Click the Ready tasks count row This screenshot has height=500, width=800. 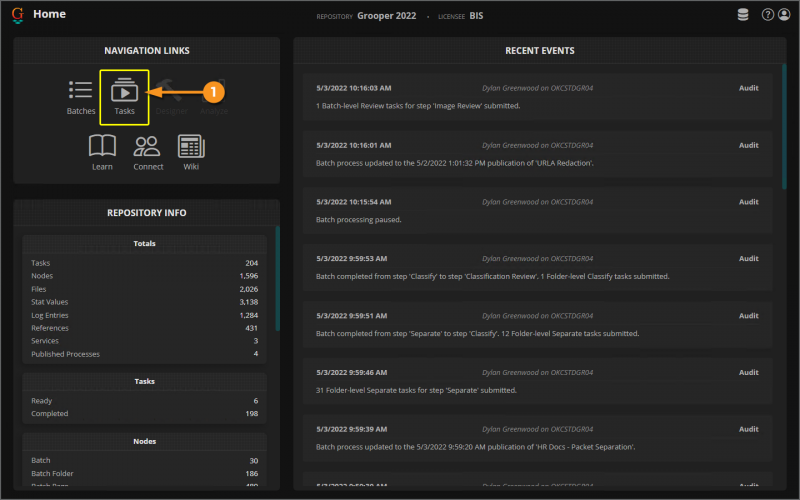(145, 399)
